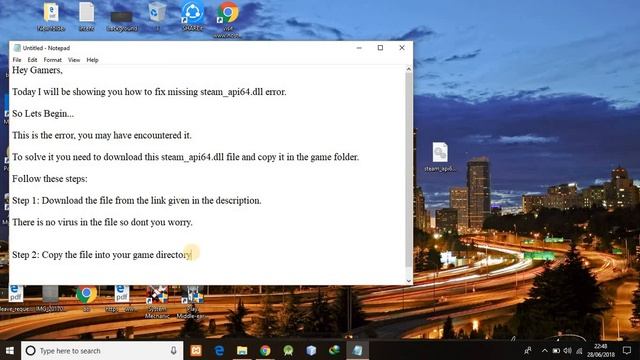Open the Format menu in Notepad
The width and height of the screenshot is (640, 360).
click(x=53, y=60)
